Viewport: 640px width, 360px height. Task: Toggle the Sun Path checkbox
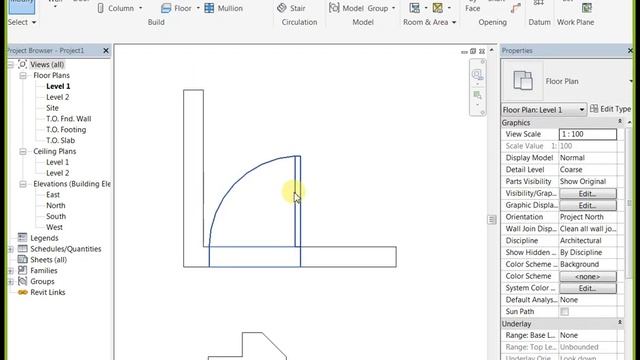[564, 312]
